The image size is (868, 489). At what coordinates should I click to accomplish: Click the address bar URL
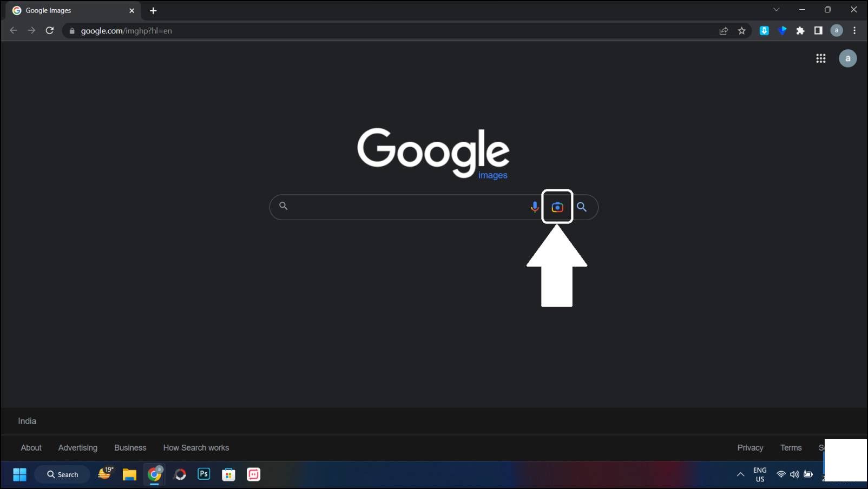tap(127, 31)
